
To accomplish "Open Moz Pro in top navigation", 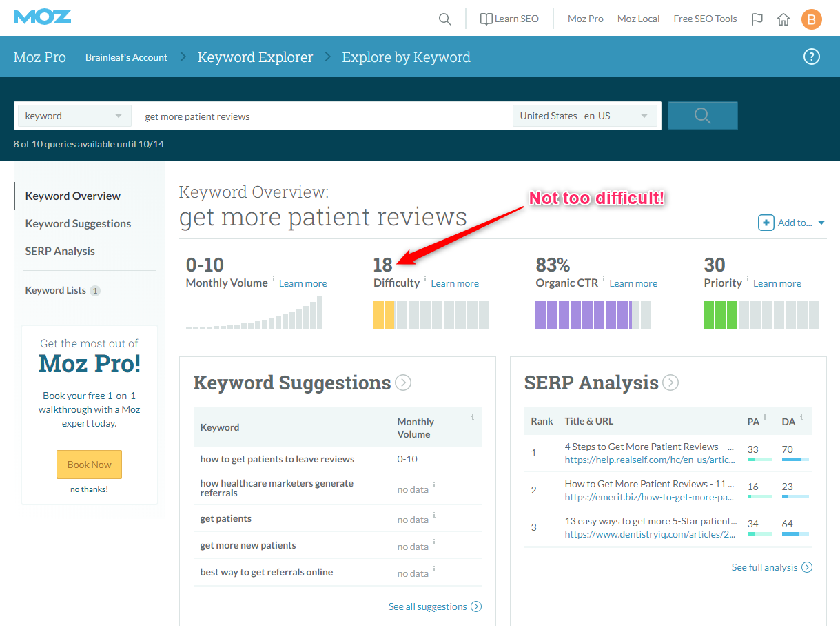I will [x=586, y=19].
